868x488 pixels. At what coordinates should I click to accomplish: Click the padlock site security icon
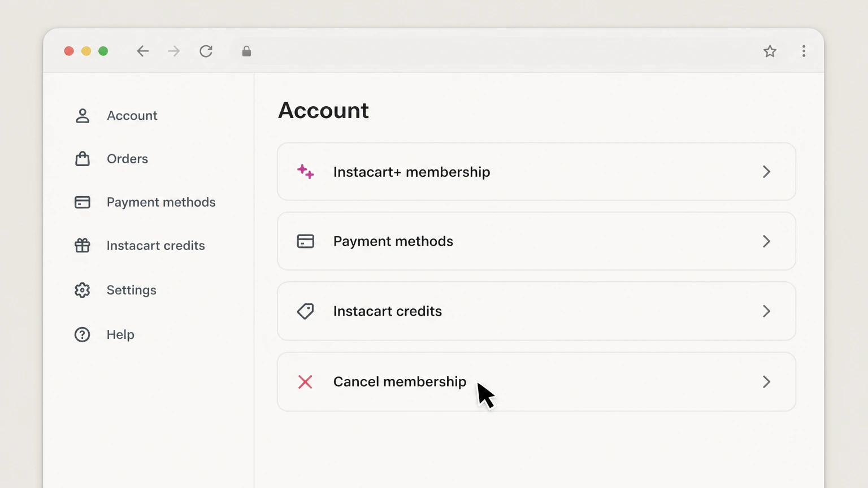coord(246,51)
